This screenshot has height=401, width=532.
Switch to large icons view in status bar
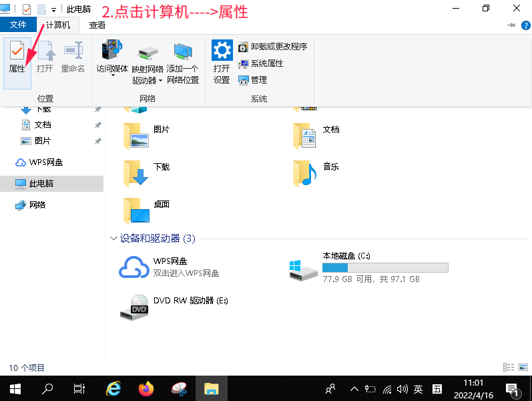click(x=523, y=367)
